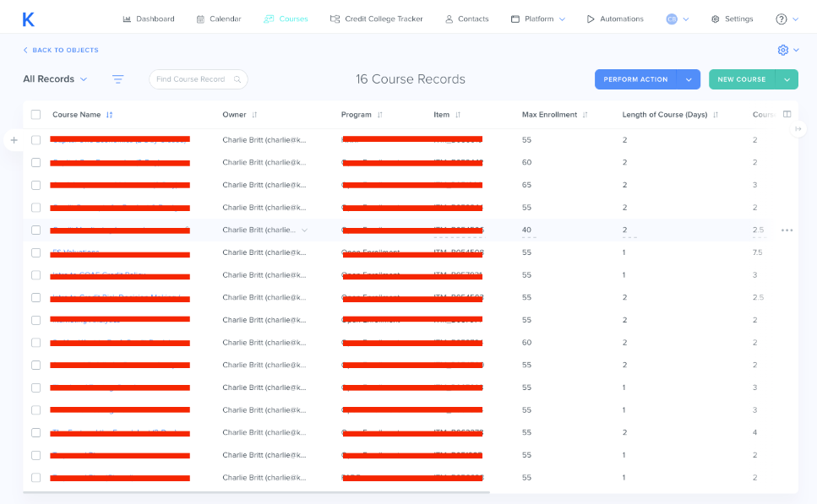Viewport: 817px width, 504px height.
Task: Click the Perform Action button
Action: pos(635,79)
